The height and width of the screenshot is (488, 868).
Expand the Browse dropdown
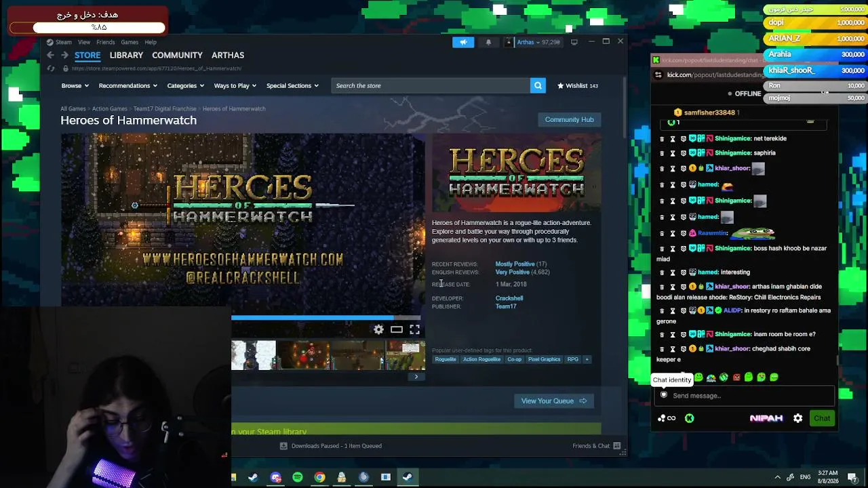click(74, 85)
